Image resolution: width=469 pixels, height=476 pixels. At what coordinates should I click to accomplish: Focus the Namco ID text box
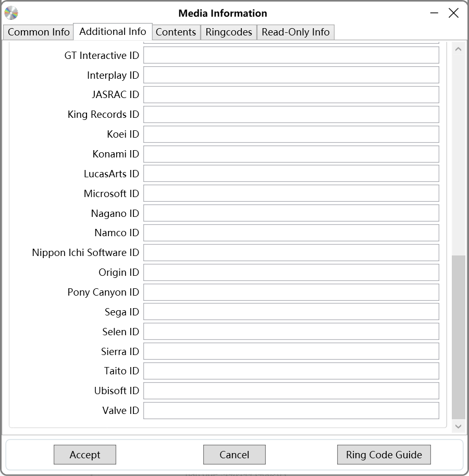[x=291, y=233]
